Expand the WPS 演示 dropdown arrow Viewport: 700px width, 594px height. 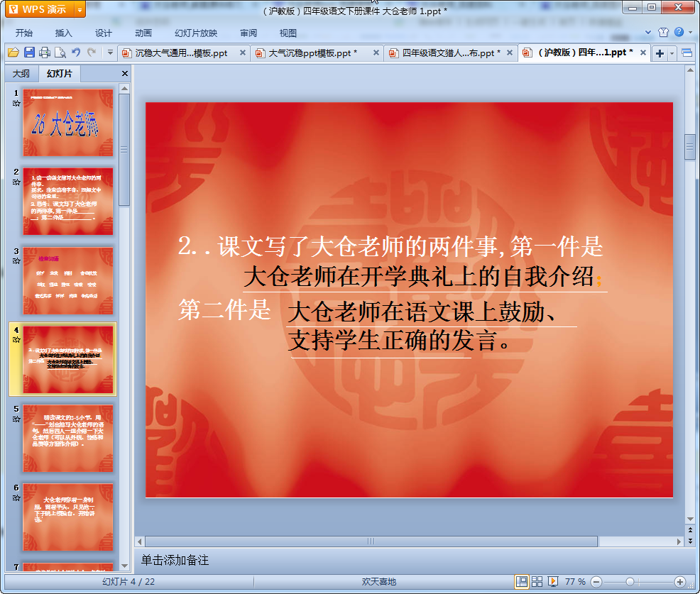(x=80, y=9)
